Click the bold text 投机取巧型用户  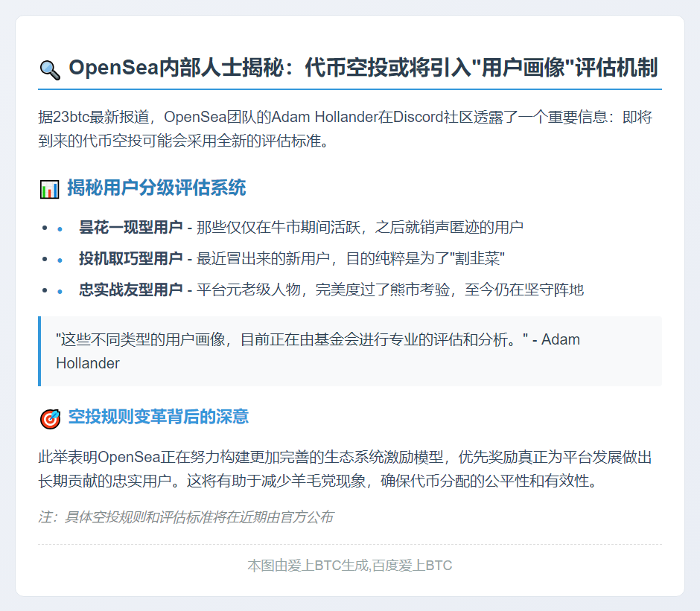(131, 258)
